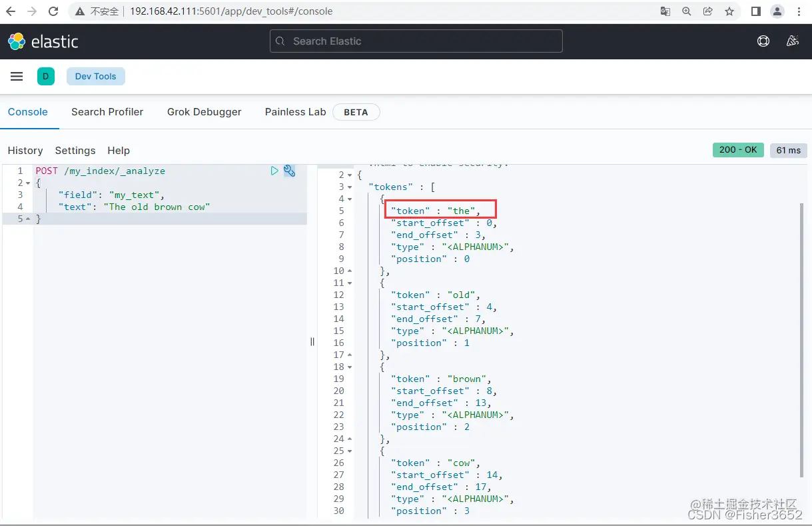Click the "start_offset" : 4 line

(444, 307)
